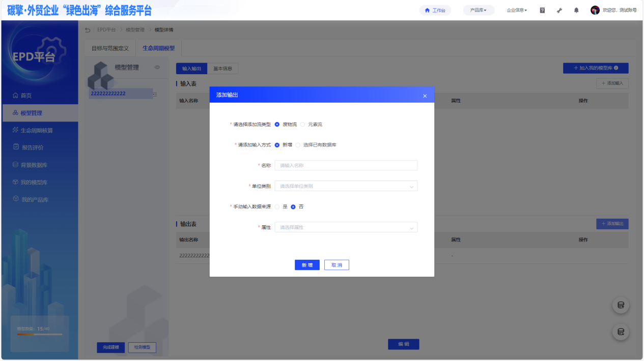Click the notification bell icon
This screenshot has width=644, height=361.
576,10
